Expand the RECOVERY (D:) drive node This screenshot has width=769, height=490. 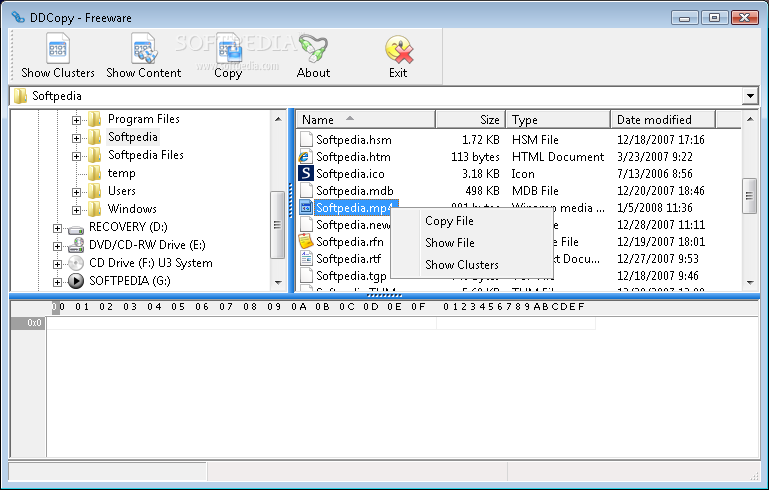click(57, 229)
